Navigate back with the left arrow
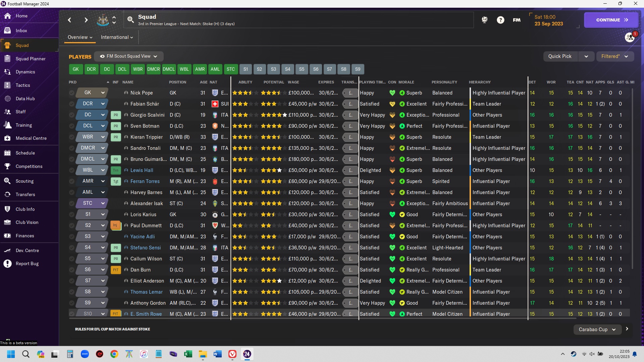 click(x=70, y=20)
